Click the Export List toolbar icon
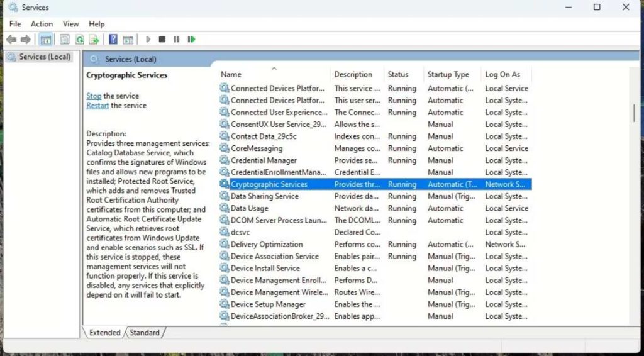 tap(94, 40)
